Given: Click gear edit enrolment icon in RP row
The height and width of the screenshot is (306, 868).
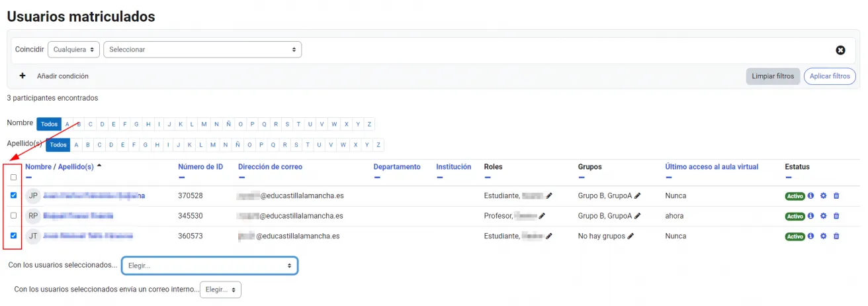Looking at the screenshot, I should coord(824,216).
